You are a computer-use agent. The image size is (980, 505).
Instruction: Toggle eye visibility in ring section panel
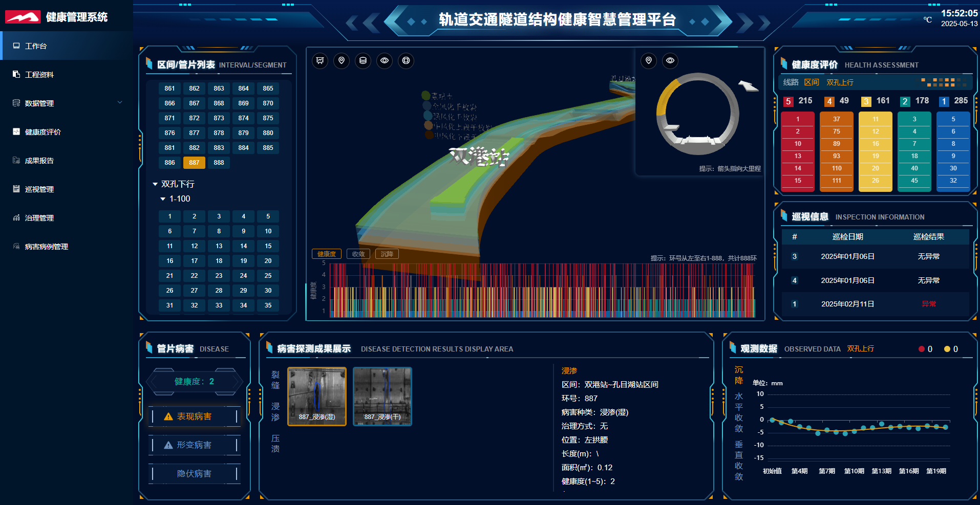[670, 61]
